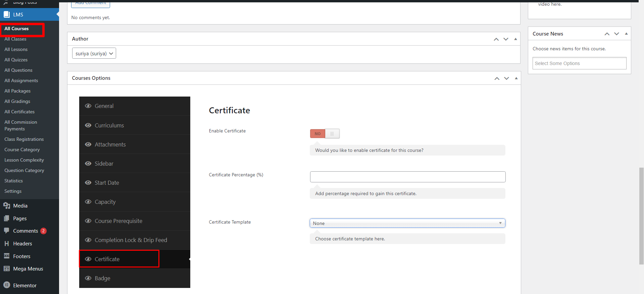Screen dimensions: 644x294
Task: Select Completion Lock & Drip Feed tab
Action: (135, 240)
